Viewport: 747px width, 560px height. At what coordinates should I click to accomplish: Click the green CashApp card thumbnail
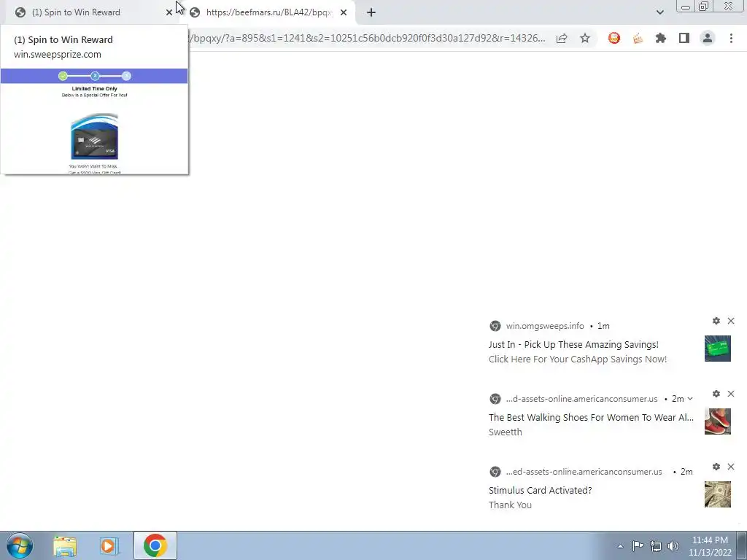pos(718,349)
